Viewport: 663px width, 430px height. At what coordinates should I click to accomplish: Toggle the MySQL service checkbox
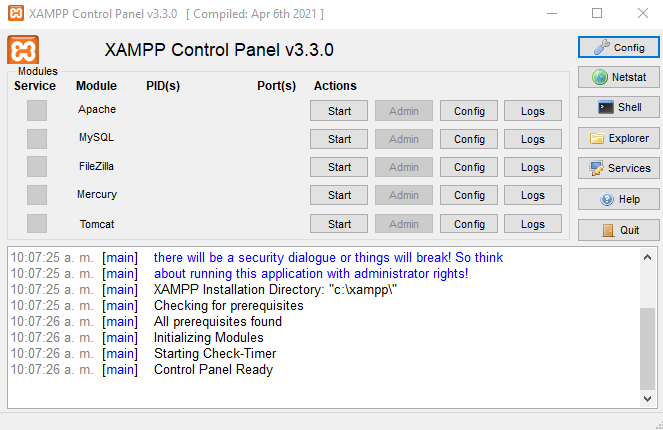pos(37,139)
